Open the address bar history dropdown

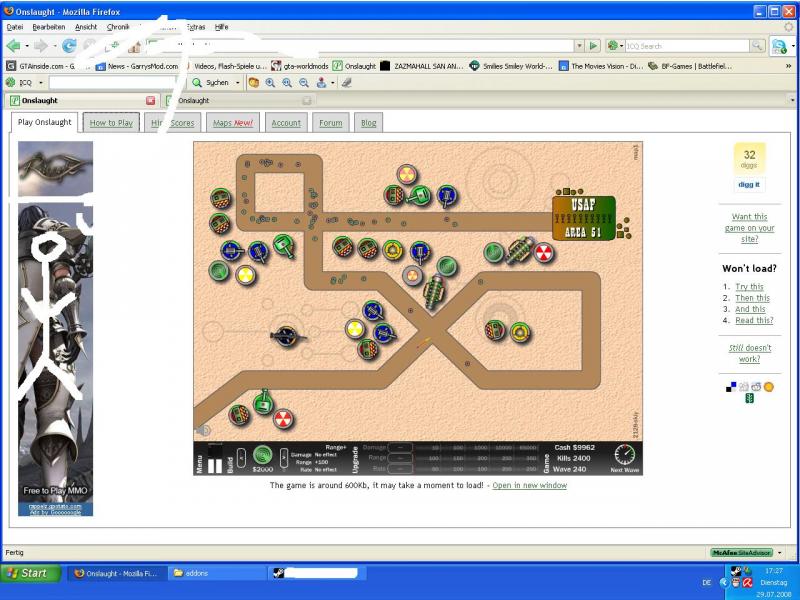[x=580, y=46]
